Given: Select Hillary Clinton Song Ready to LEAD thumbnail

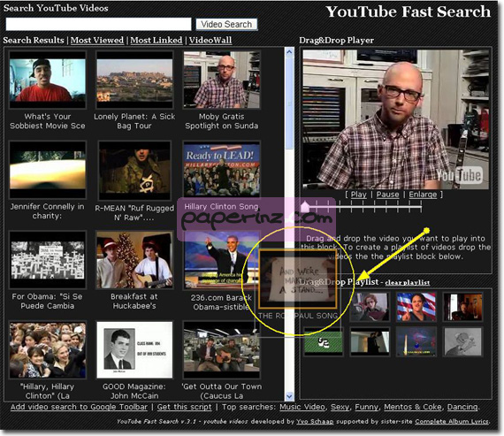Looking at the screenshot, I should (222, 169).
